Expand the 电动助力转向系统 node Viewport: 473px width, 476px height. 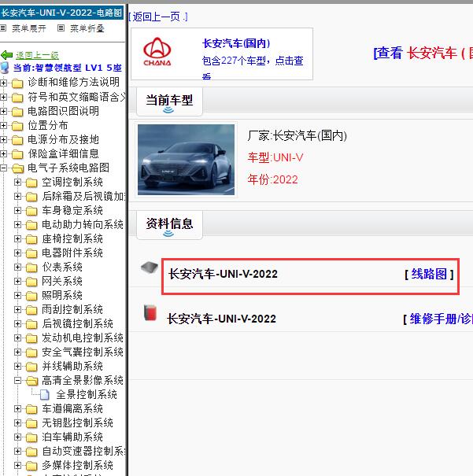point(17,224)
